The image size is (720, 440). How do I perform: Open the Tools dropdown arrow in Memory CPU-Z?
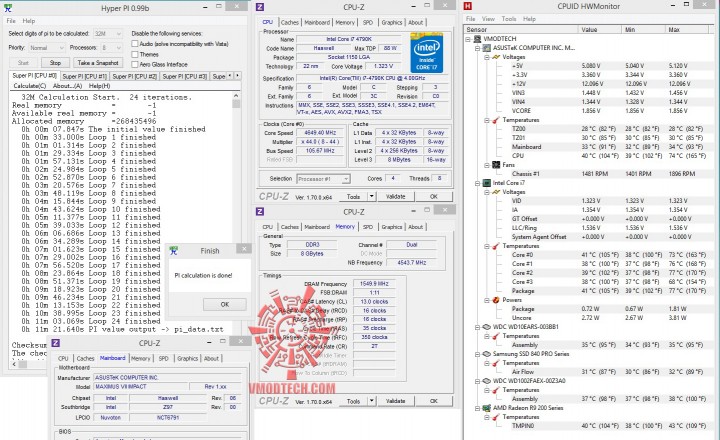click(371, 401)
